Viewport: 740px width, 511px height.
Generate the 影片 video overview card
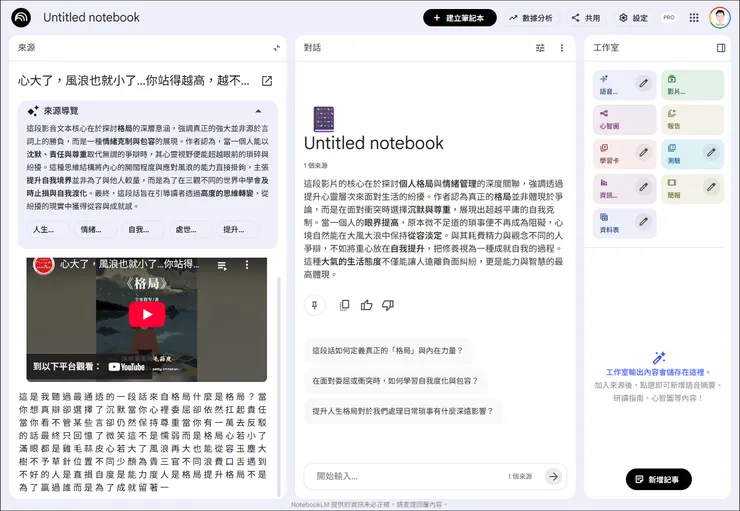692,85
